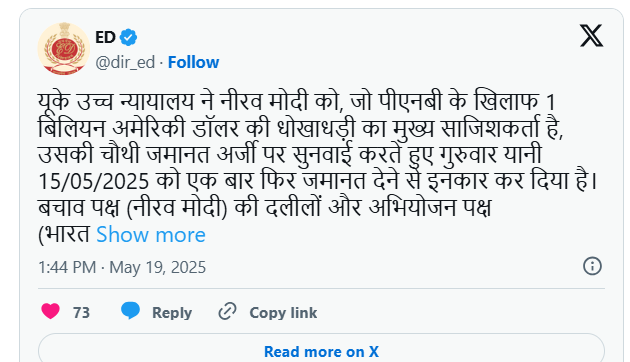Click the 15/05/2025 date in tweet text

pyautogui.click(x=94, y=181)
